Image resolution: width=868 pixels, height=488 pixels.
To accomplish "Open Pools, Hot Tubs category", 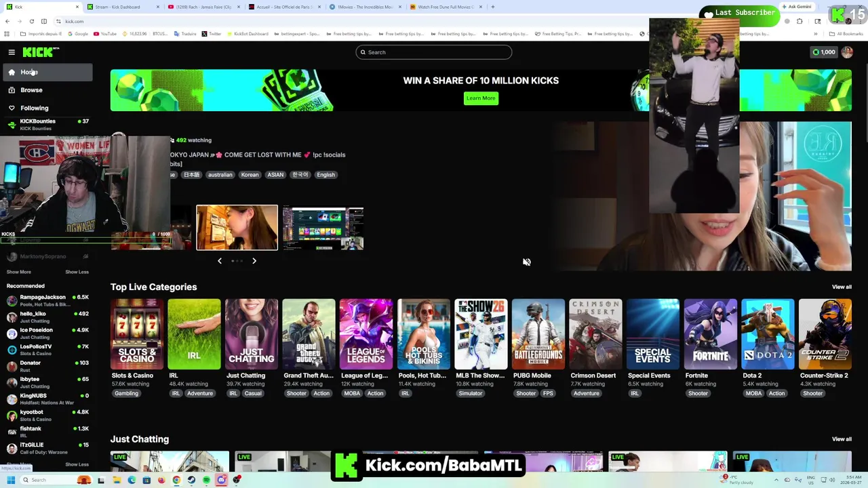I will (x=423, y=334).
